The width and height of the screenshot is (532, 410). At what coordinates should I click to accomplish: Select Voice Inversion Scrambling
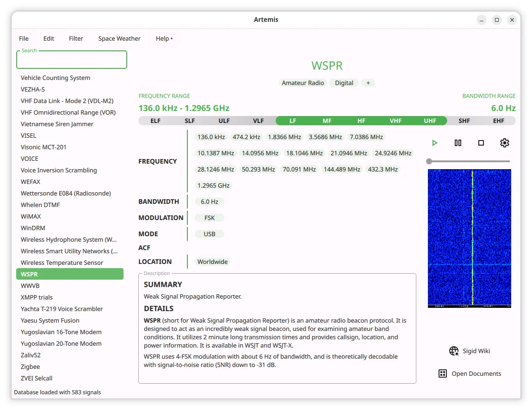pos(70,170)
